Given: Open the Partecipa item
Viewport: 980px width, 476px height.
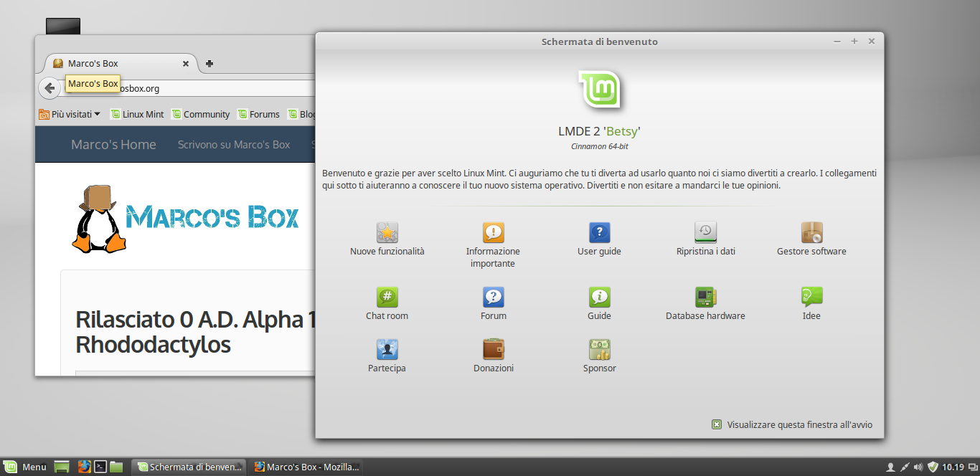Looking at the screenshot, I should [387, 356].
